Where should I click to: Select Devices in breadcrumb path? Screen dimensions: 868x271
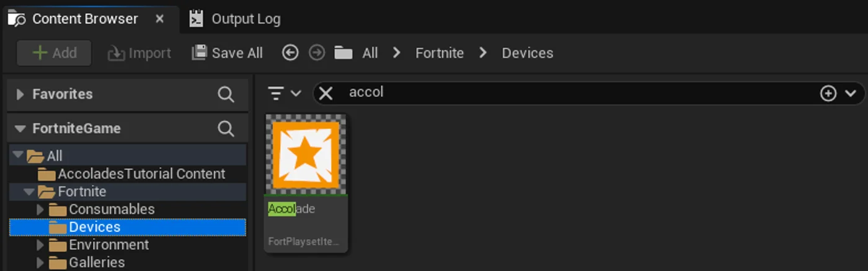pyautogui.click(x=528, y=53)
